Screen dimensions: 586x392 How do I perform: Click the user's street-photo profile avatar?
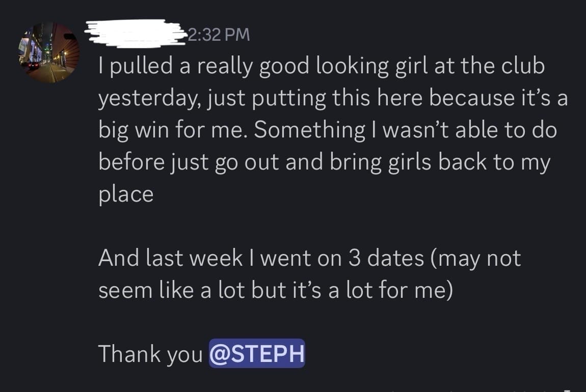pyautogui.click(x=50, y=52)
